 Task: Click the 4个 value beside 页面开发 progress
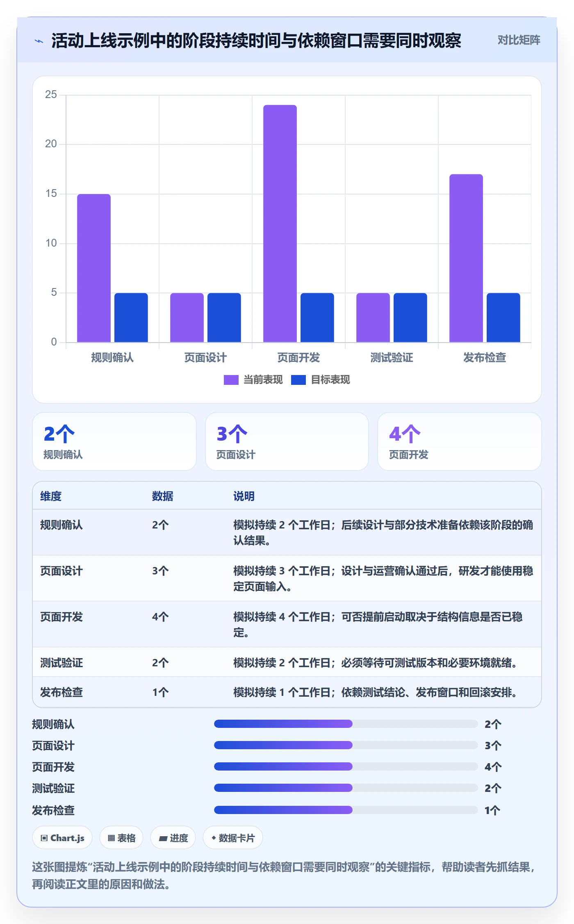click(493, 766)
